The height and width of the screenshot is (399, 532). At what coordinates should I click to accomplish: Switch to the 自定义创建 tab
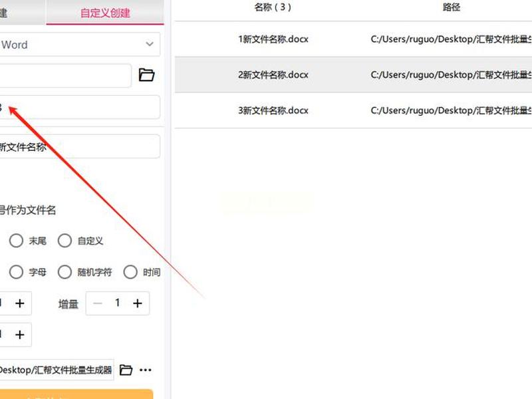coord(105,13)
